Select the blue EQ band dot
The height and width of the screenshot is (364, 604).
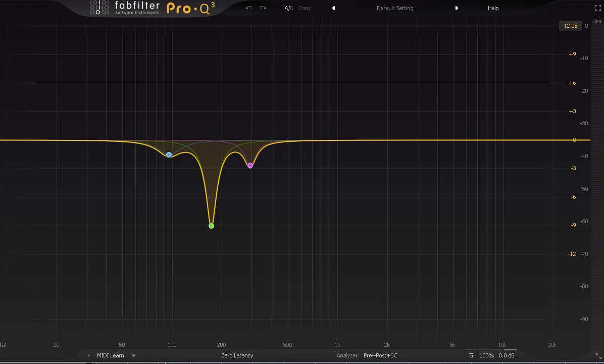tap(169, 155)
